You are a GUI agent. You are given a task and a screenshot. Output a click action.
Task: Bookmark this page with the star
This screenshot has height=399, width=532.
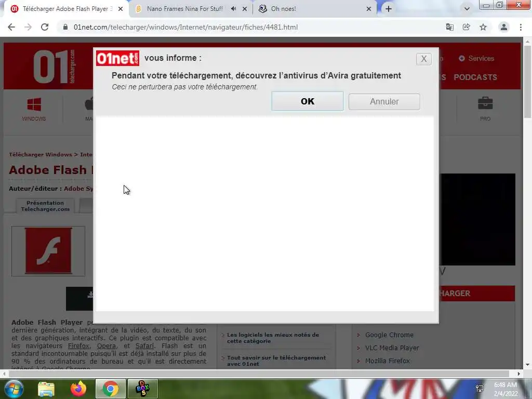point(483,27)
